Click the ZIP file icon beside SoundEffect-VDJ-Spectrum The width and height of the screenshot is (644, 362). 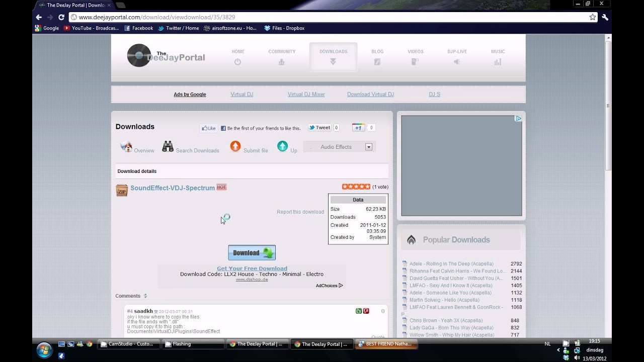coord(122,190)
